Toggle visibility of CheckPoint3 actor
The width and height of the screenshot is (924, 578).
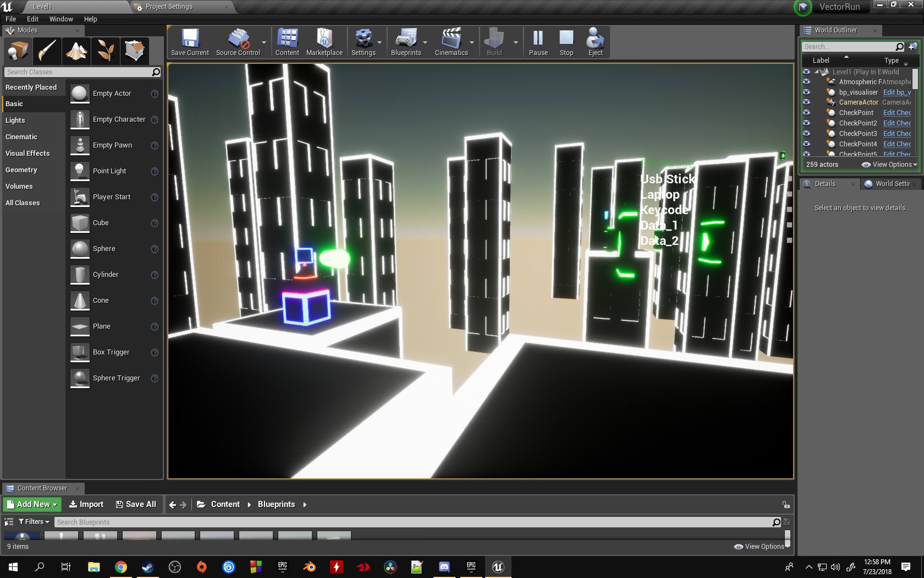(x=806, y=133)
